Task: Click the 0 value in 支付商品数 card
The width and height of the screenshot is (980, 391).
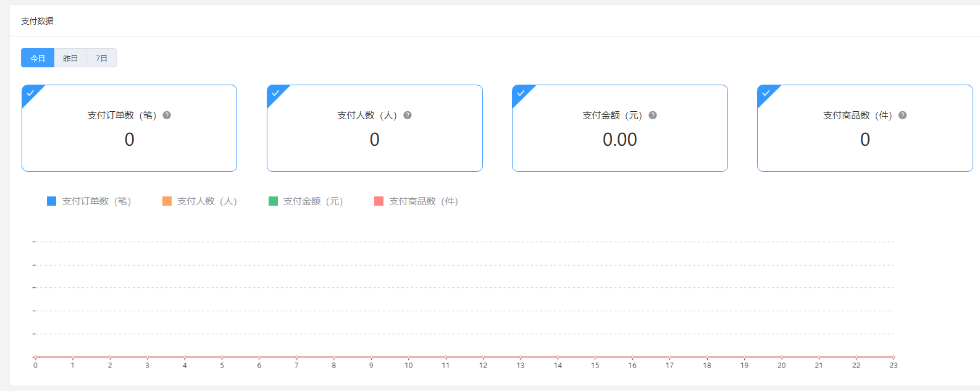Action: (x=865, y=140)
